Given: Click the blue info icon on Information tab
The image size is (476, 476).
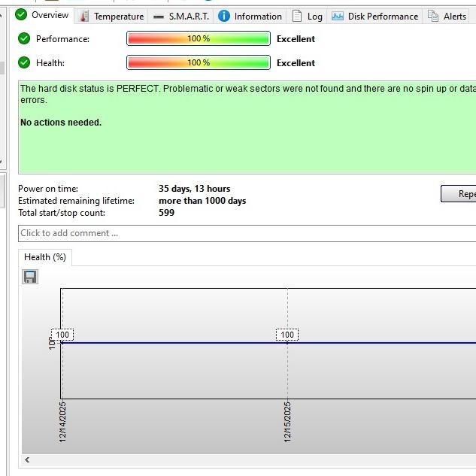Looking at the screenshot, I should coord(224,16).
